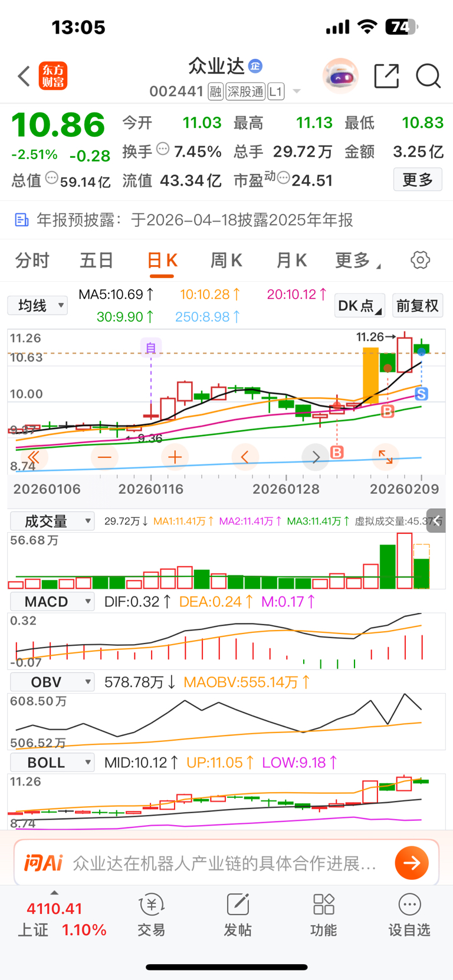Open the 更多 chart period menu
The image size is (453, 980).
pos(357,260)
